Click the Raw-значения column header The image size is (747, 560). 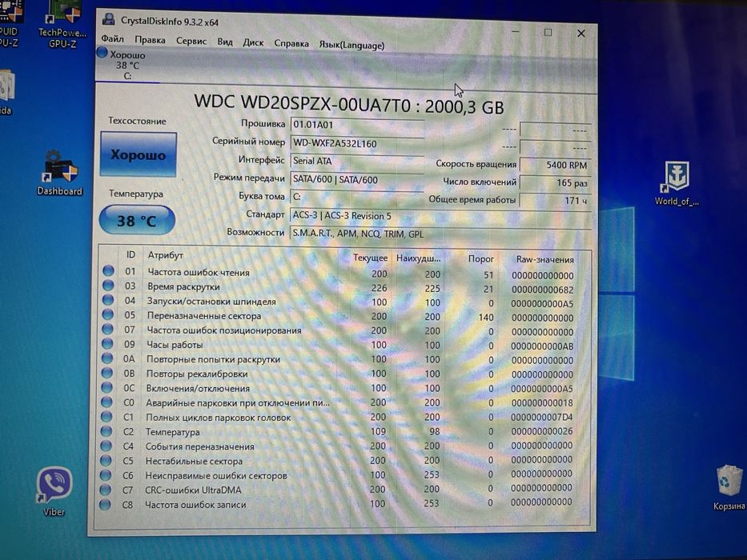[544, 259]
